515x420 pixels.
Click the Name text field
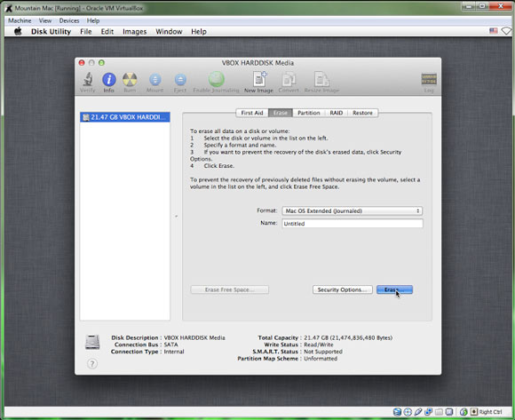[353, 224]
